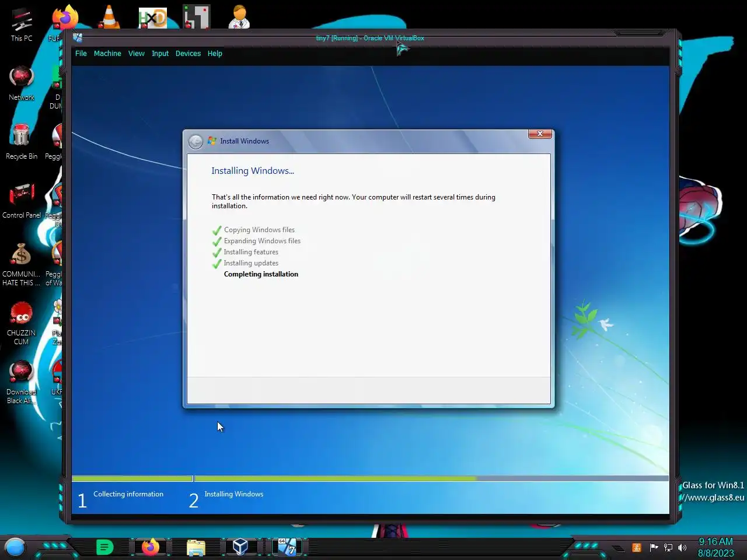Viewport: 747px width, 560px height.
Task: Click the 'Installing Windows' stage label at bottom
Action: [234, 494]
